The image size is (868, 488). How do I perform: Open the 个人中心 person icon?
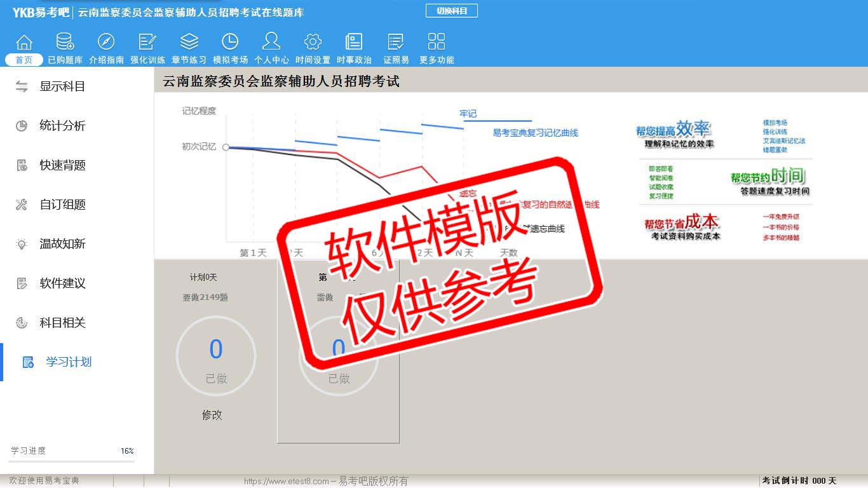pyautogui.click(x=271, y=42)
